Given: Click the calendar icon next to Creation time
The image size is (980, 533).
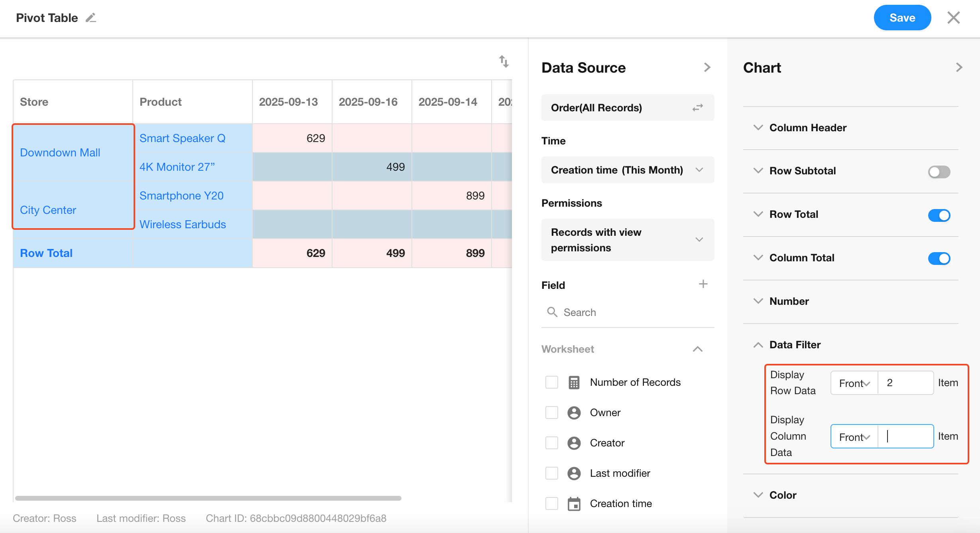Looking at the screenshot, I should click(574, 503).
